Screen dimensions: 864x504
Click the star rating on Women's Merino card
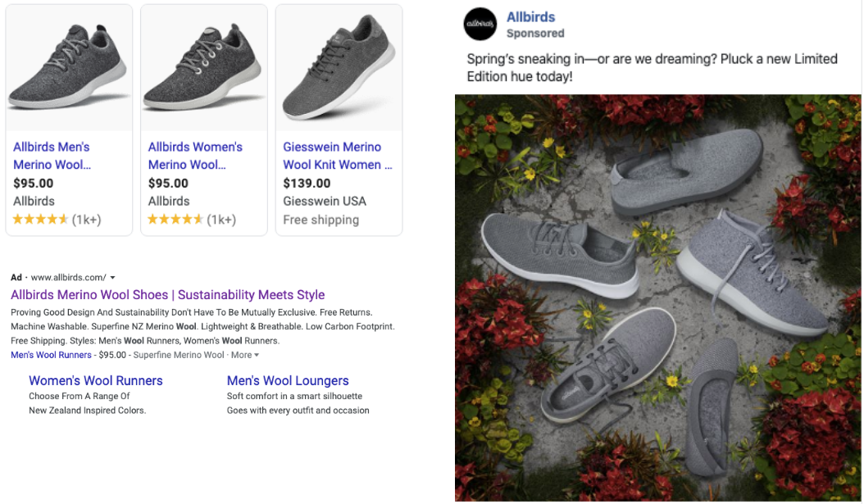tap(175, 220)
